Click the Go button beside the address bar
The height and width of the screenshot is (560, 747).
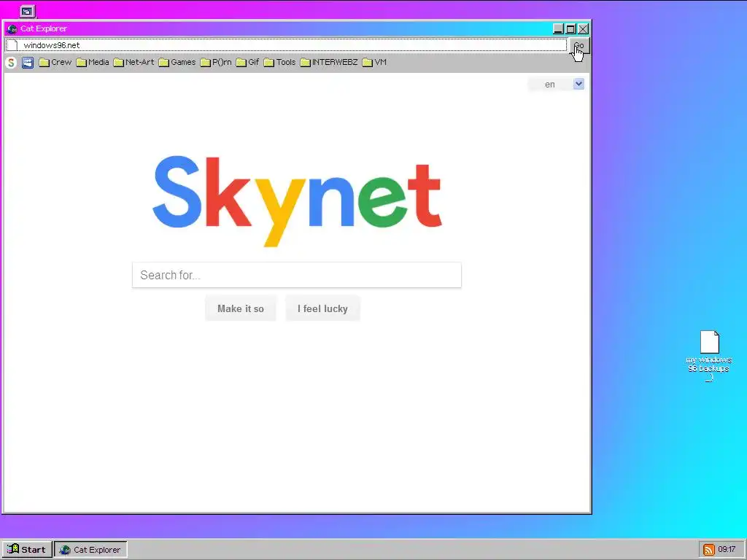pos(579,46)
